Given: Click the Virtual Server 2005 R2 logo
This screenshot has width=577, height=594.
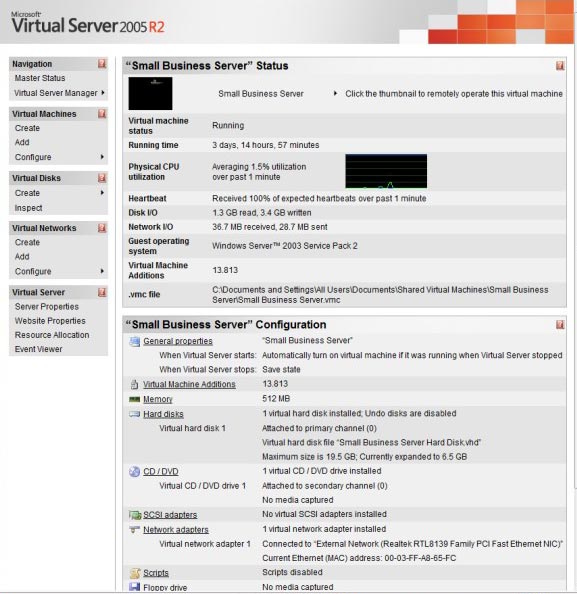Looking at the screenshot, I should click(x=88, y=23).
